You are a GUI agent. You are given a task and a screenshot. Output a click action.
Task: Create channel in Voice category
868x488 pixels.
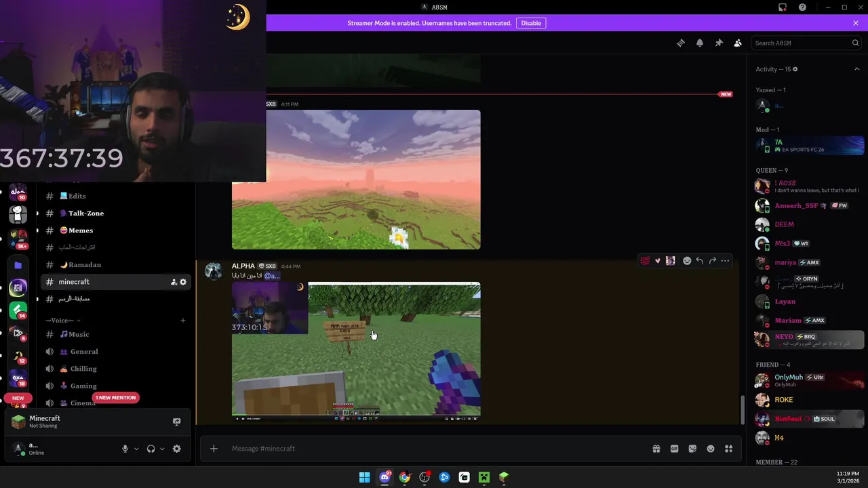tap(183, 320)
